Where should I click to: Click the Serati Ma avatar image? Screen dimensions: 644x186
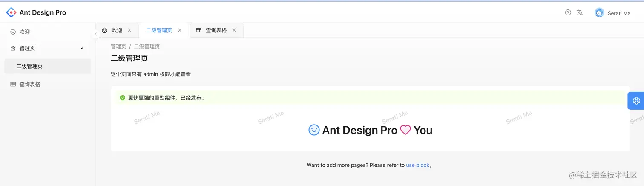(599, 13)
